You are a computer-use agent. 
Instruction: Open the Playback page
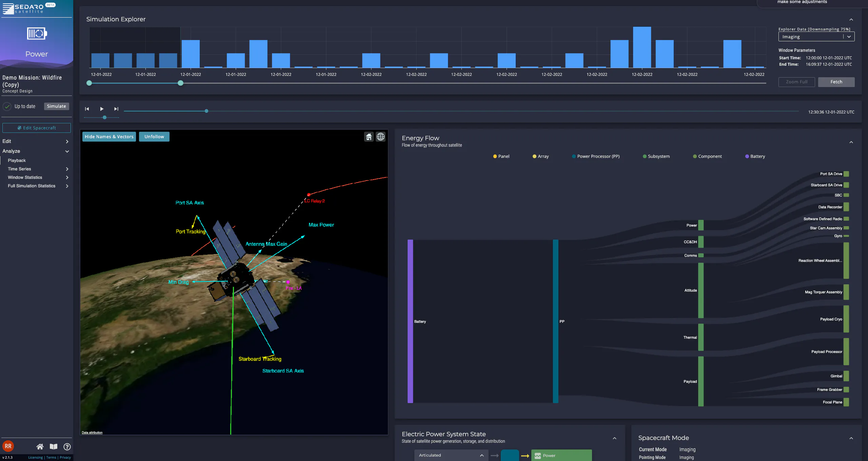click(x=17, y=161)
